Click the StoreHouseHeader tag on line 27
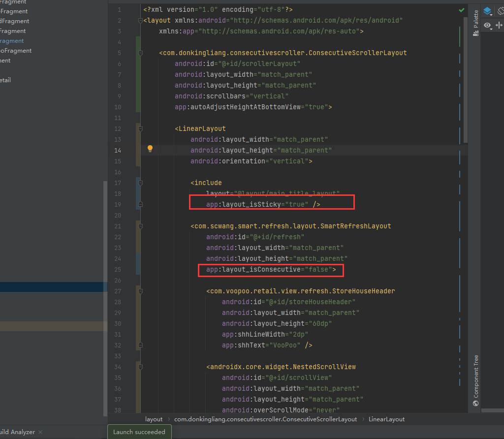Viewport: 504px width, 439px height. (x=301, y=291)
